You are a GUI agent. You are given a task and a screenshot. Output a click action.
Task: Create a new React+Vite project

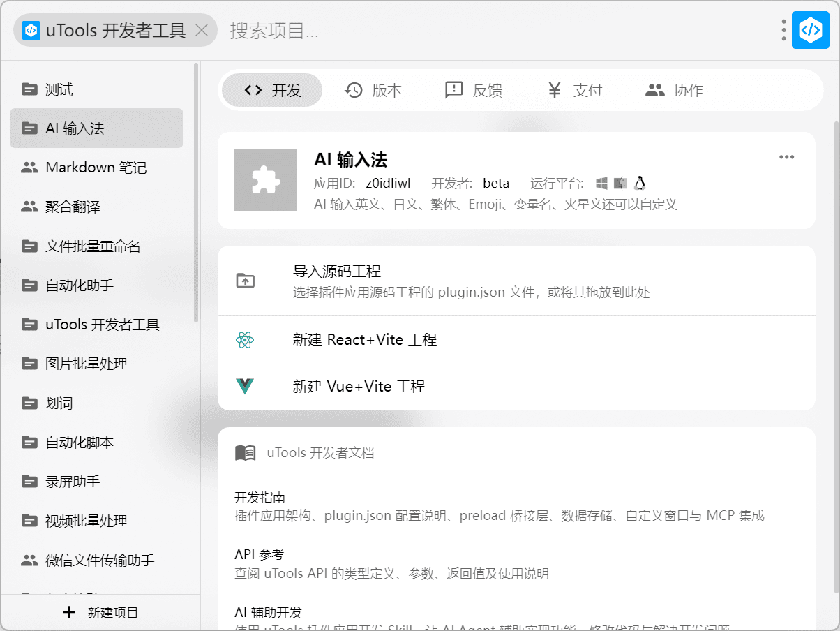pos(516,340)
